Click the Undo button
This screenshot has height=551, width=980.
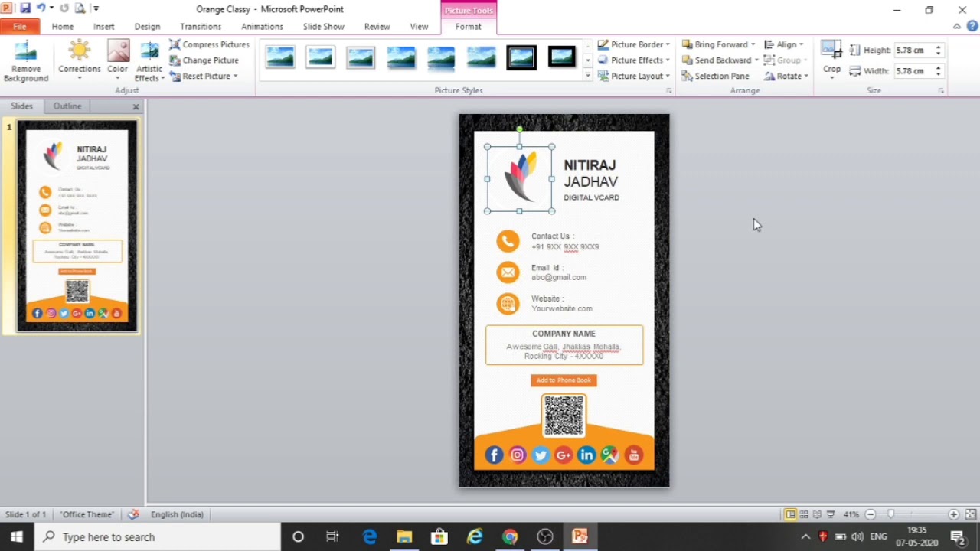click(41, 8)
